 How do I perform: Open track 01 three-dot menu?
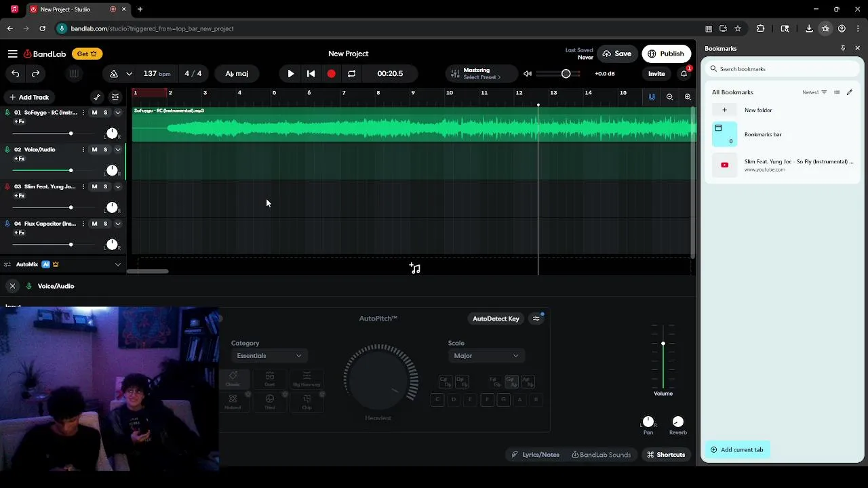pyautogui.click(x=83, y=113)
